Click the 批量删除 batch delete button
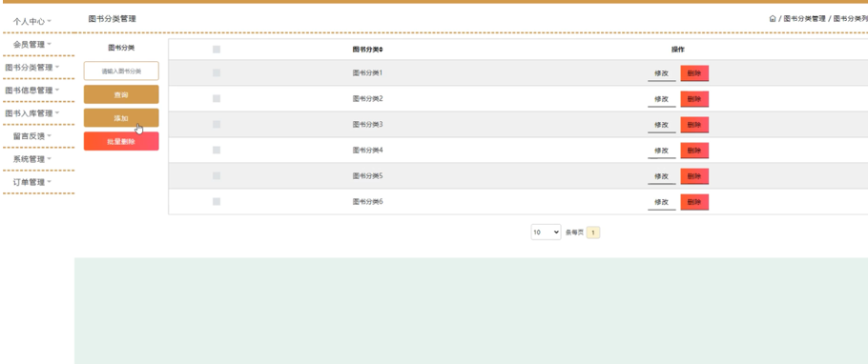The image size is (868, 364). (x=121, y=141)
